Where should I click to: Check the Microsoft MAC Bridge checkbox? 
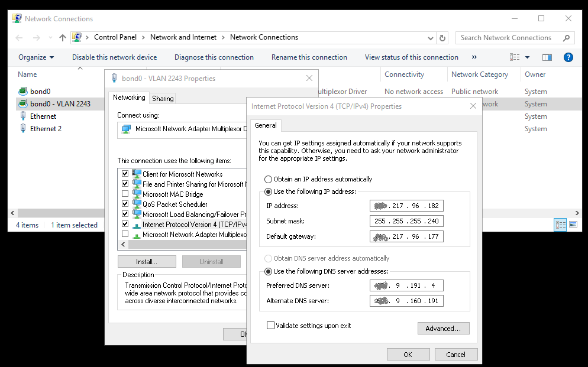click(125, 194)
